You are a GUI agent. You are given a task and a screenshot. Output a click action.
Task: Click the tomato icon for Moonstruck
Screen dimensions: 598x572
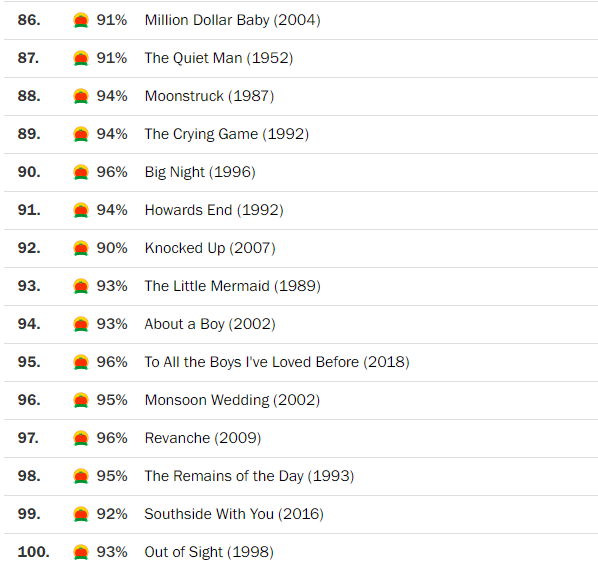(x=81, y=96)
